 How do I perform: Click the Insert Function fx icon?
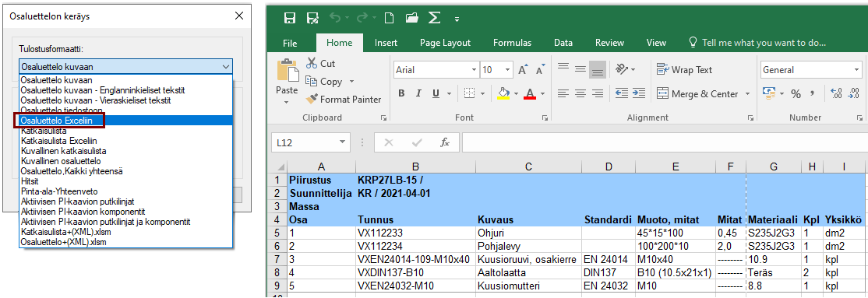(444, 142)
